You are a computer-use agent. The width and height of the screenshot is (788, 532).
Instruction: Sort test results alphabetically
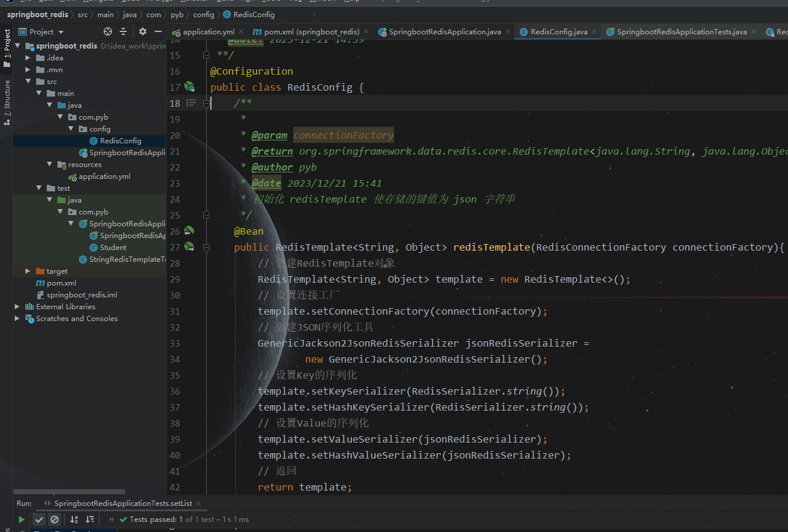point(74,520)
